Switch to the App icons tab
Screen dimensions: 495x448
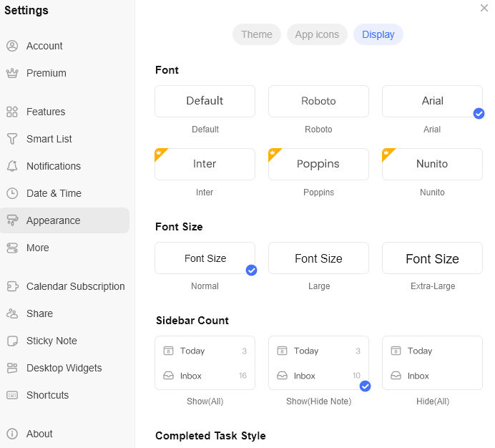(317, 34)
